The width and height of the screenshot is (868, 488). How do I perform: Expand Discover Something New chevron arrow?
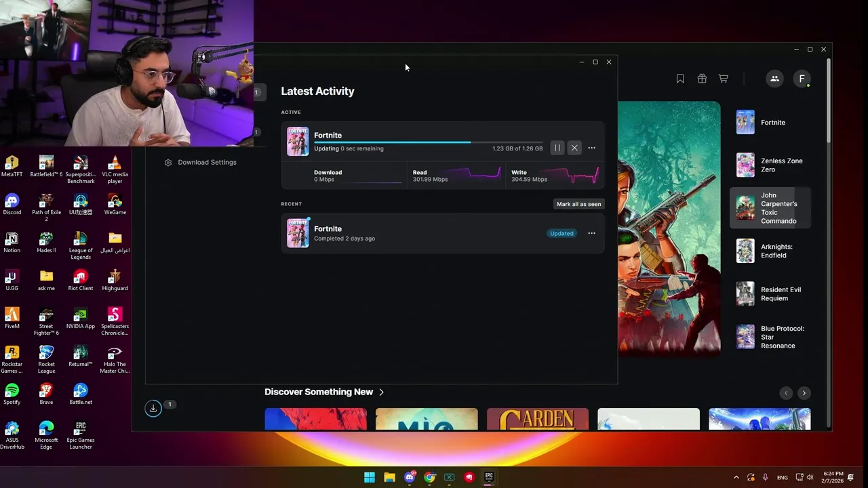(381, 392)
